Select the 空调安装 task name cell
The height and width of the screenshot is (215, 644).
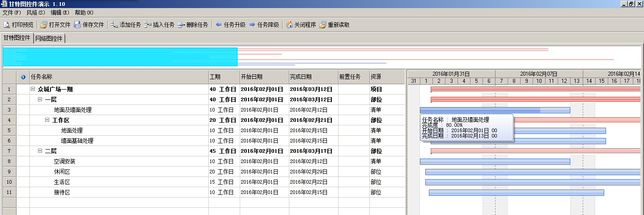pyautogui.click(x=65, y=161)
